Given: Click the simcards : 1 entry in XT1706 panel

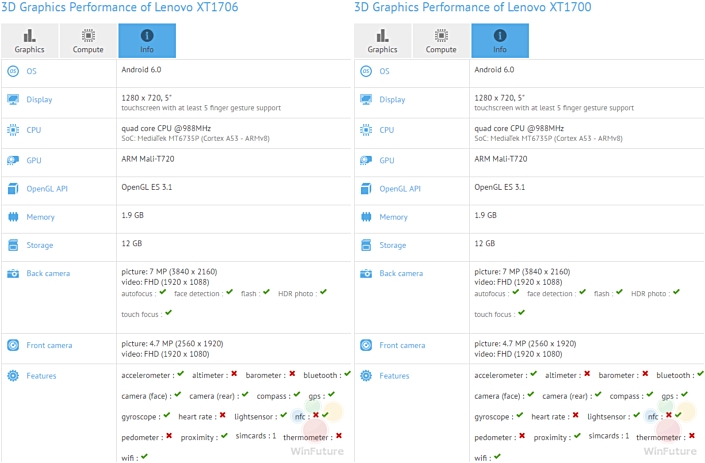Looking at the screenshot, I should (x=256, y=436).
